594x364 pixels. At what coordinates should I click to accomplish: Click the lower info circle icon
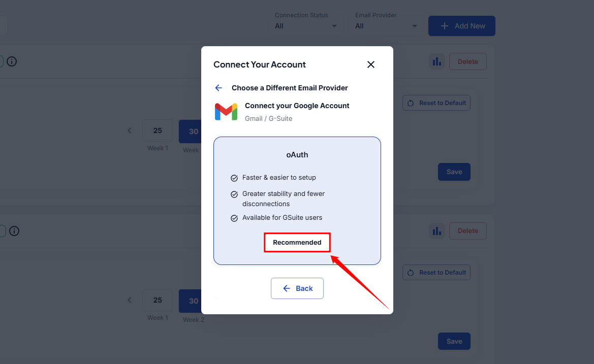14,231
